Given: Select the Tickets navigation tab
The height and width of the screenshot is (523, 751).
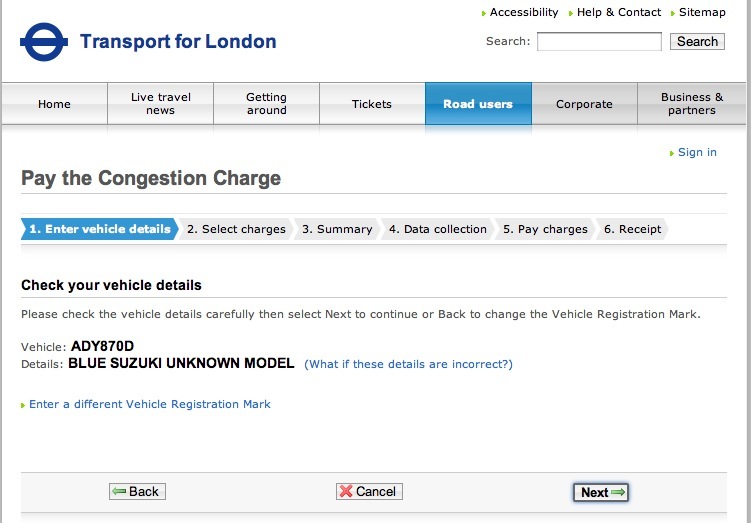Looking at the screenshot, I should pyautogui.click(x=372, y=104).
